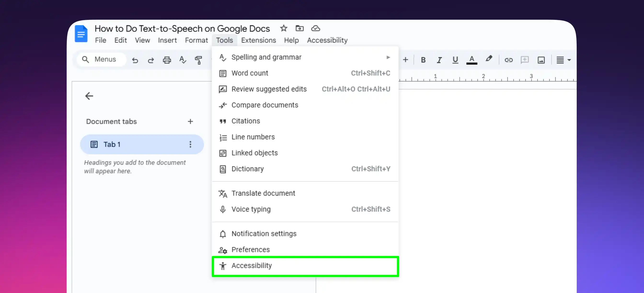Viewport: 644px width, 293px height.
Task: Toggle bold formatting
Action: point(423,60)
